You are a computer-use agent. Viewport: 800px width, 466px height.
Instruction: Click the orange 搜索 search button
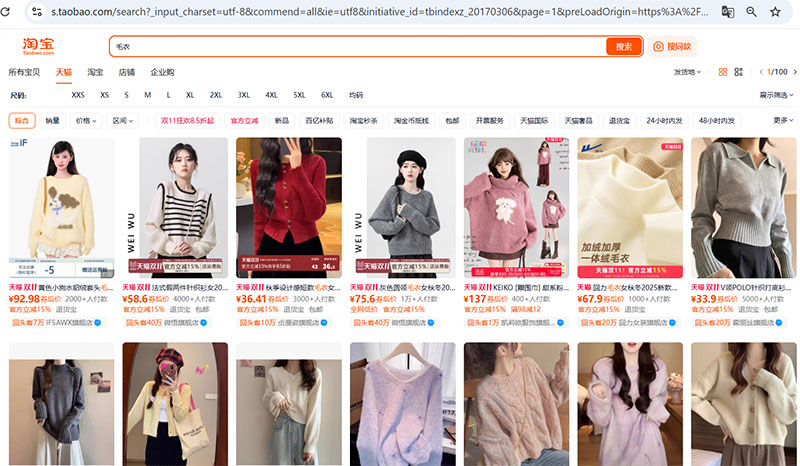click(x=623, y=47)
